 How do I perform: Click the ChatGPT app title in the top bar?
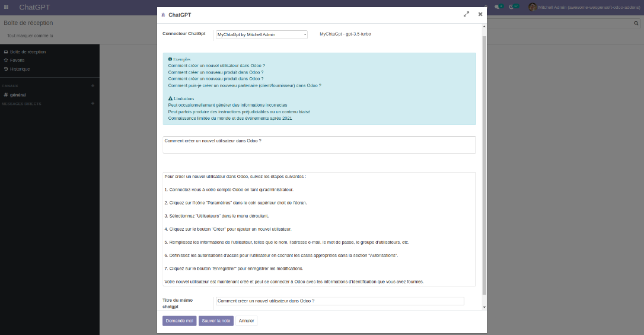34,7
